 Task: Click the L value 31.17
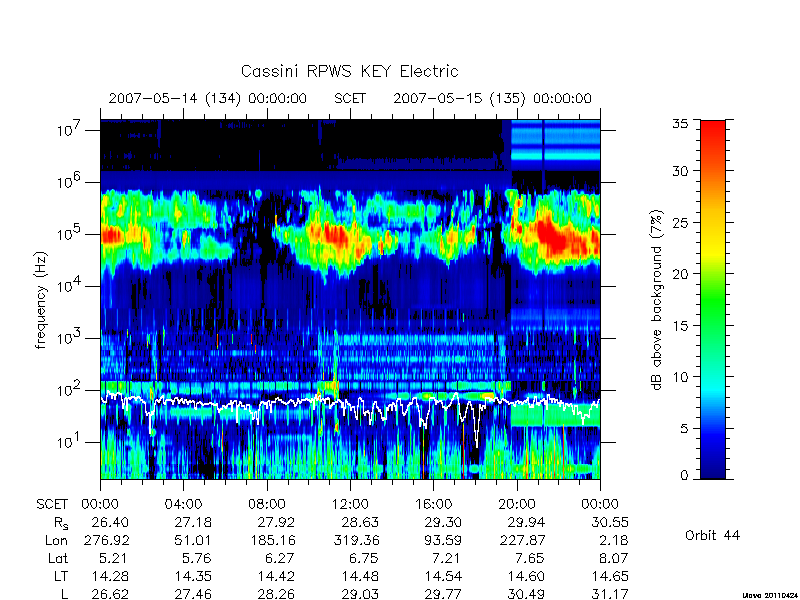tap(610, 594)
